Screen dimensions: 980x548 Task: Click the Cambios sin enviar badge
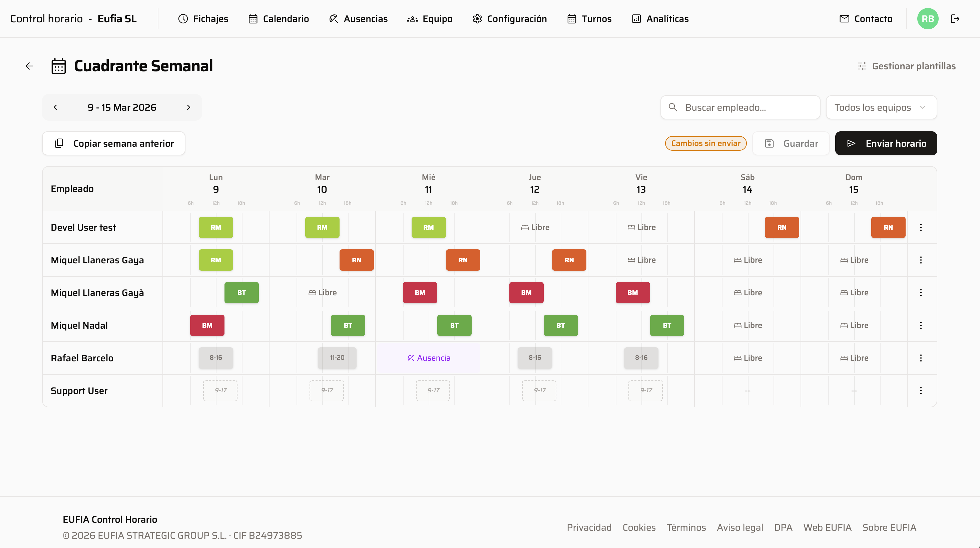click(706, 143)
